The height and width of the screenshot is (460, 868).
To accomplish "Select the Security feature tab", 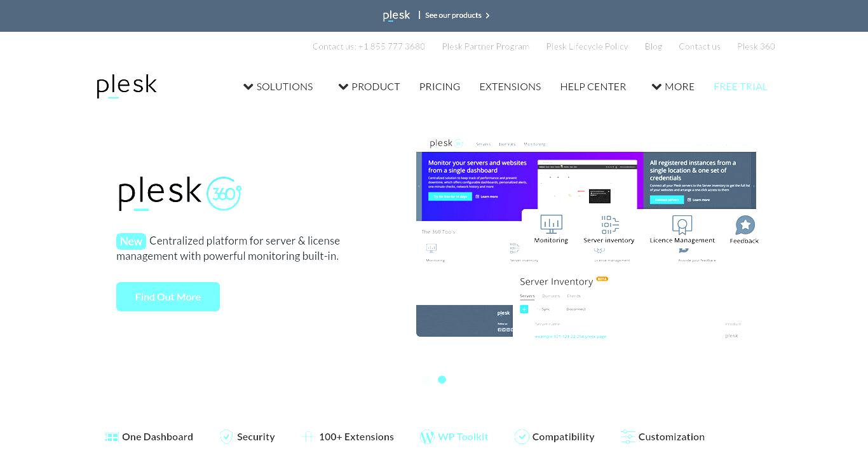I will (x=247, y=436).
